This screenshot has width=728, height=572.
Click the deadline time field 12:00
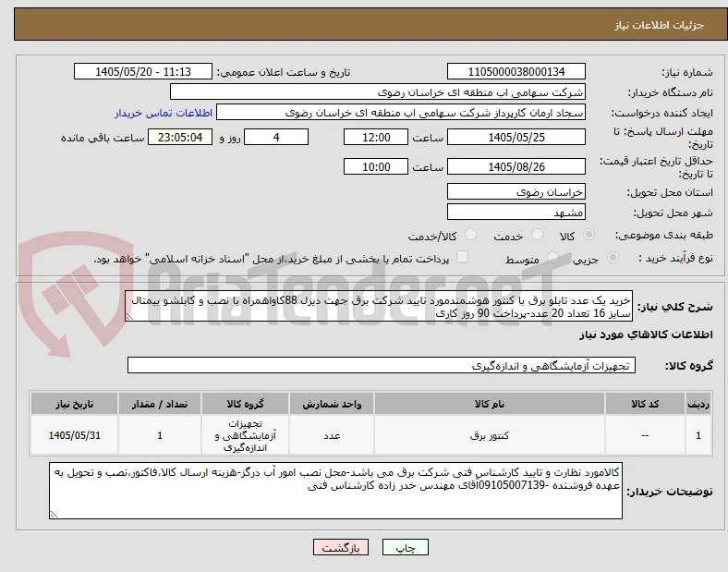pyautogui.click(x=376, y=137)
